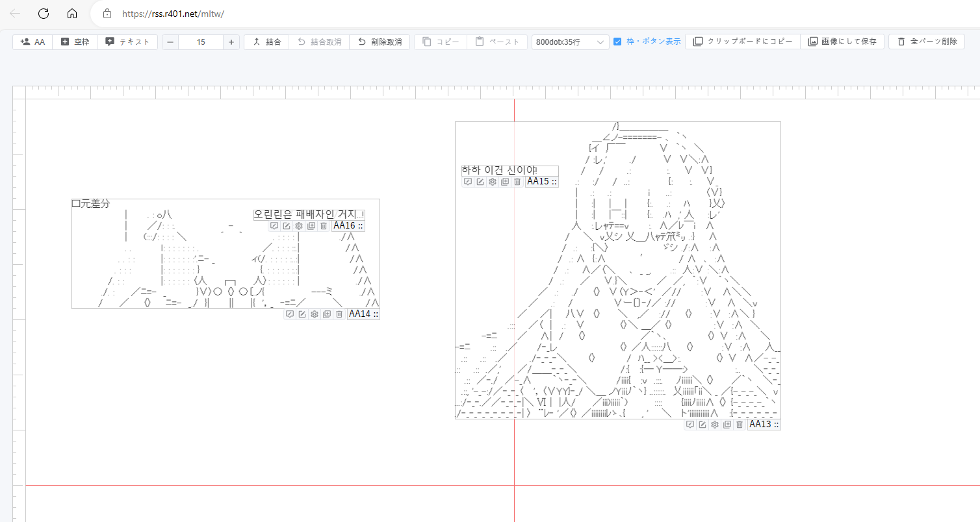
Task: Open the 800dotx35行 canvas size dropdown
Action: coord(570,42)
